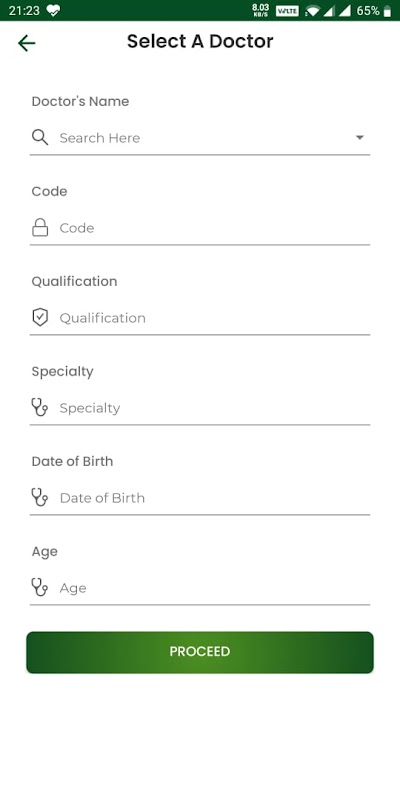
Task: Open the Date of Birth field
Action: [x=200, y=497]
